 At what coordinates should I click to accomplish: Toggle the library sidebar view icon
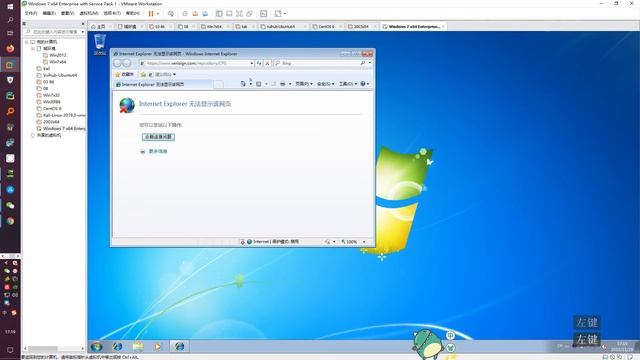219,13
